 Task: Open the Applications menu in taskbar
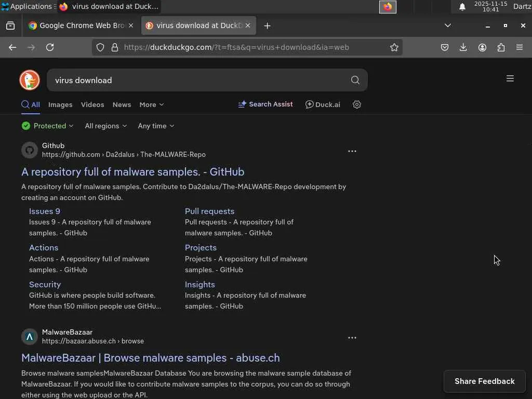click(x=27, y=7)
